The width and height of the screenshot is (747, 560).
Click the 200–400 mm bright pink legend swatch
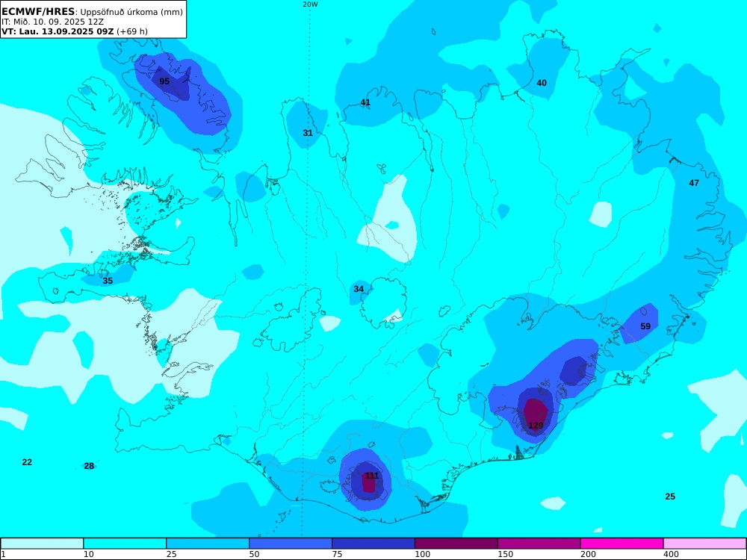coord(622,544)
